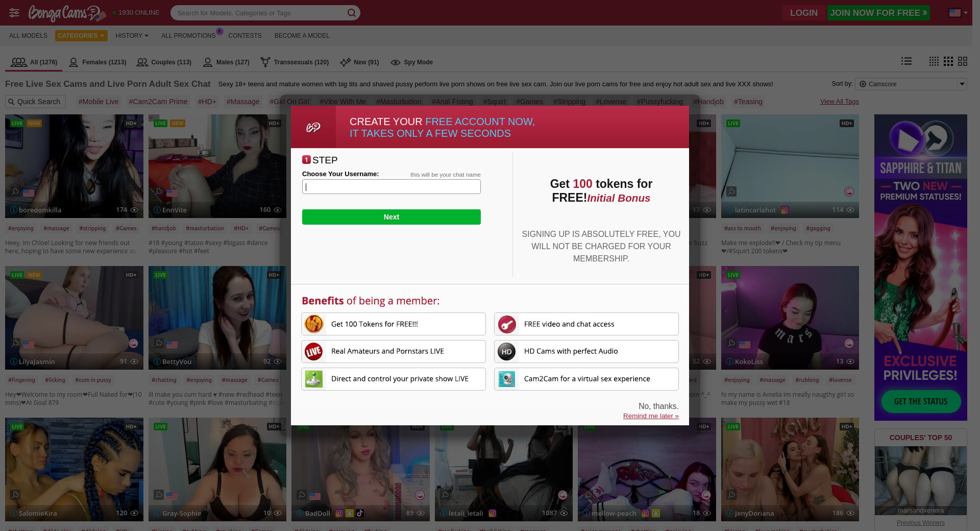Click the View All Tags link
Screen dimensions: 980x531
[839, 102]
